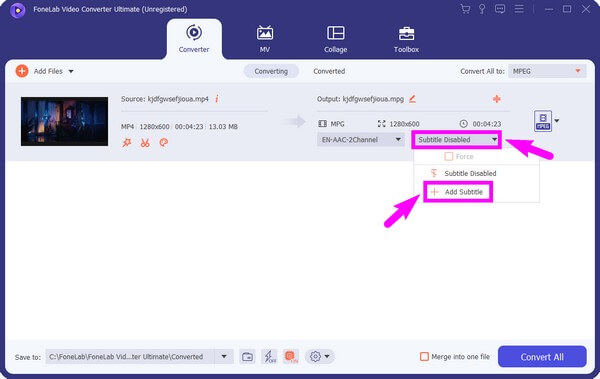Click the register key icon
Image resolution: width=600 pixels, height=379 pixels.
click(482, 9)
